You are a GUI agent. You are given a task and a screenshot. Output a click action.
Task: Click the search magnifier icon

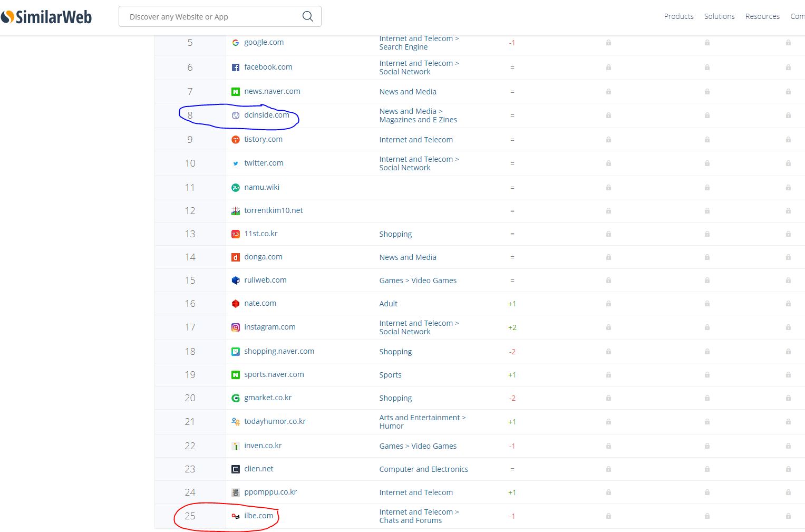(x=308, y=17)
